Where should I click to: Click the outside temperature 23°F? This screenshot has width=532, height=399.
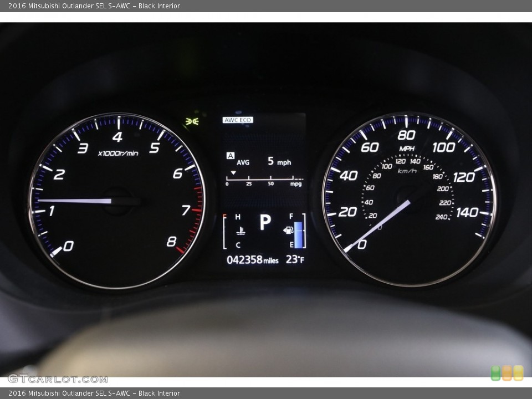[295, 259]
